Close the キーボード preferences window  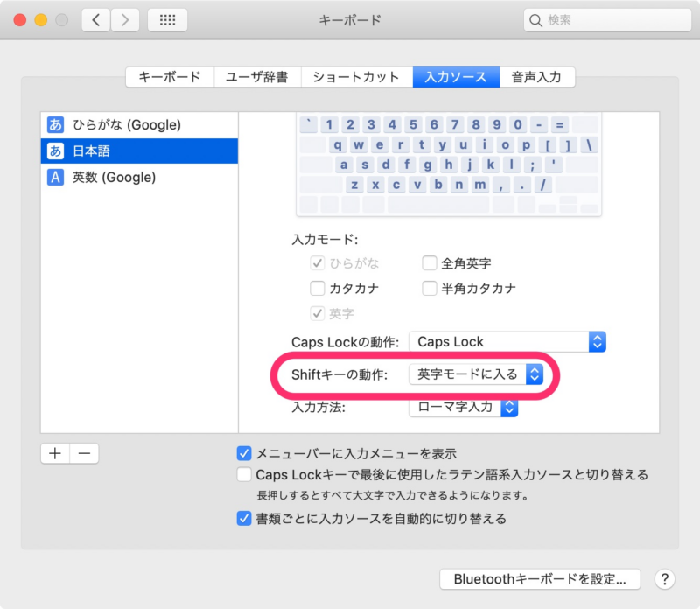point(19,20)
